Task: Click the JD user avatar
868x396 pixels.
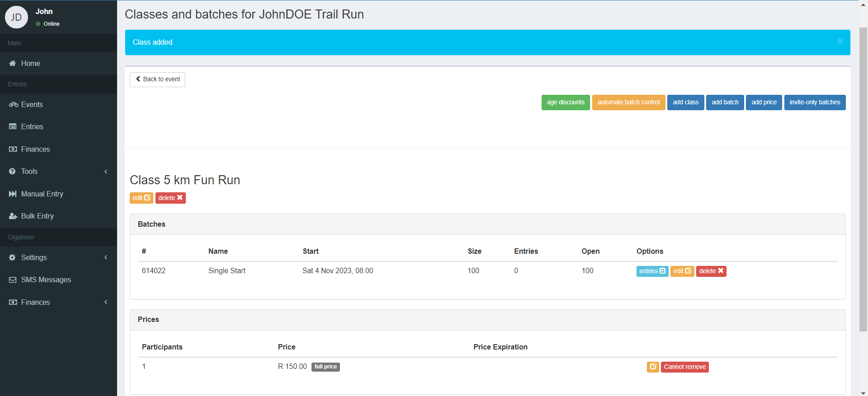Action: [16, 17]
